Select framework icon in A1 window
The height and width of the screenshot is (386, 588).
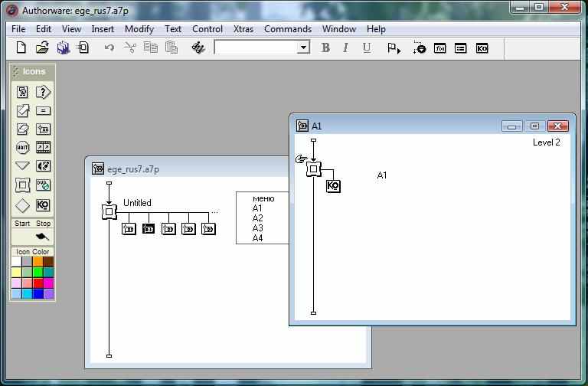(313, 168)
